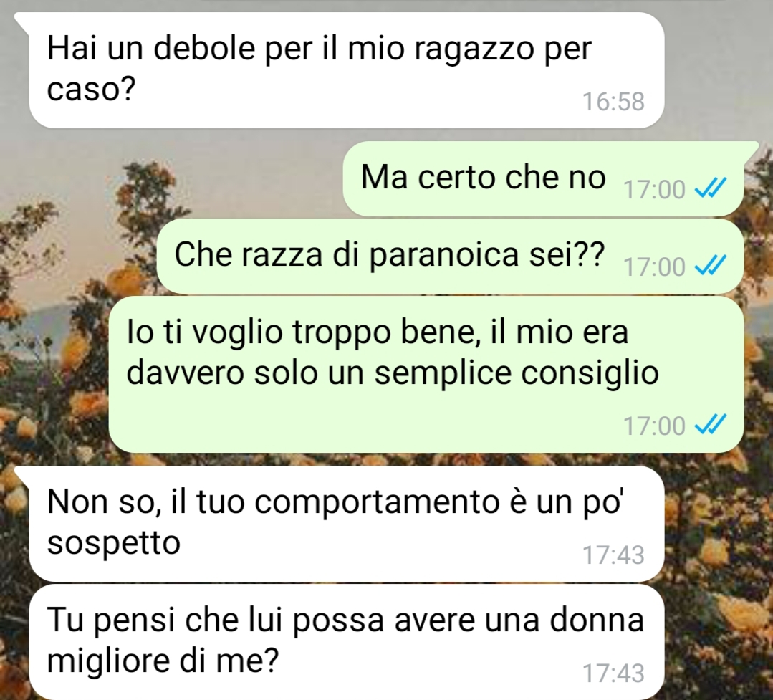Tap the 17:43 timestamp on 'sospetto' message
The height and width of the screenshot is (700, 773).
click(x=613, y=555)
